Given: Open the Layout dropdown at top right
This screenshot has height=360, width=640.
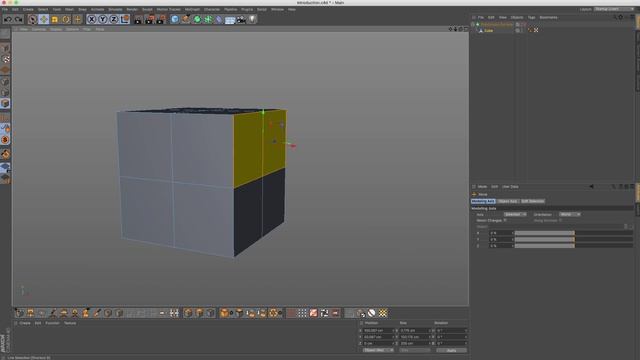Looking at the screenshot, I should (x=614, y=9).
